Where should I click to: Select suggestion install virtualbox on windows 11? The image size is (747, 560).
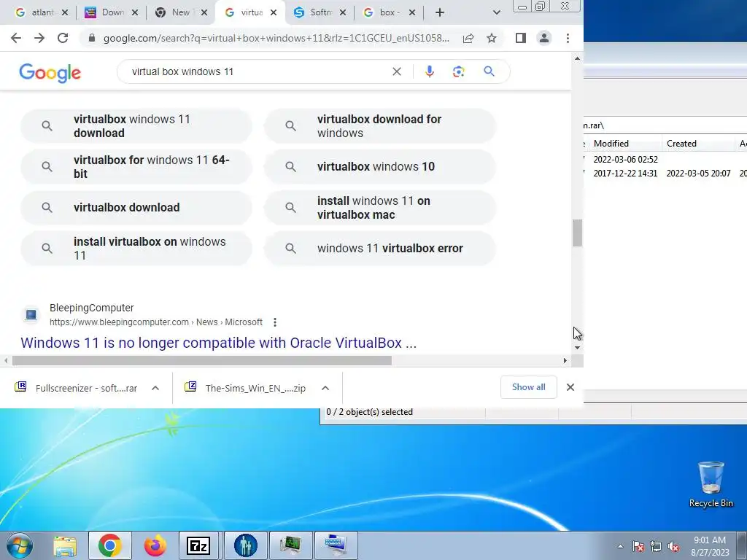pyautogui.click(x=136, y=248)
